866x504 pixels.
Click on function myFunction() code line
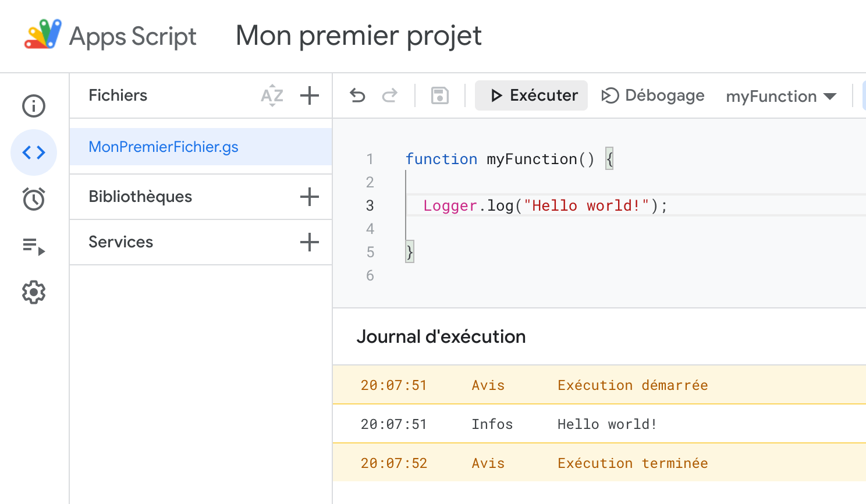(509, 159)
